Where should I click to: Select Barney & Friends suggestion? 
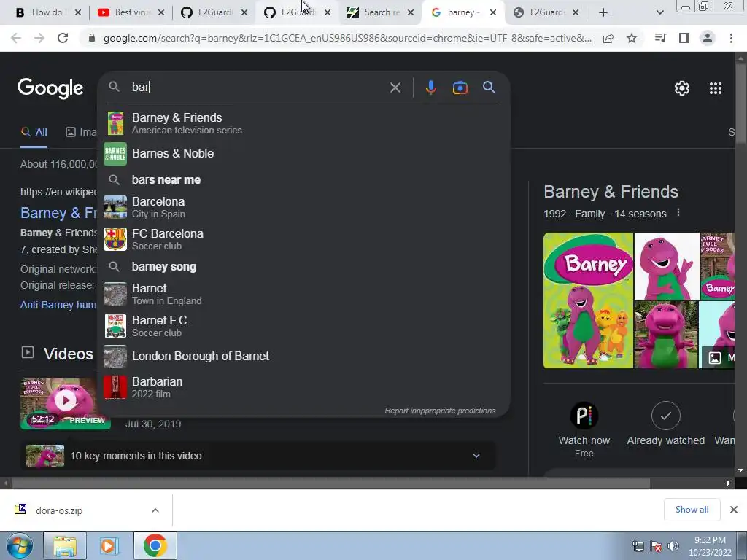tap(303, 123)
